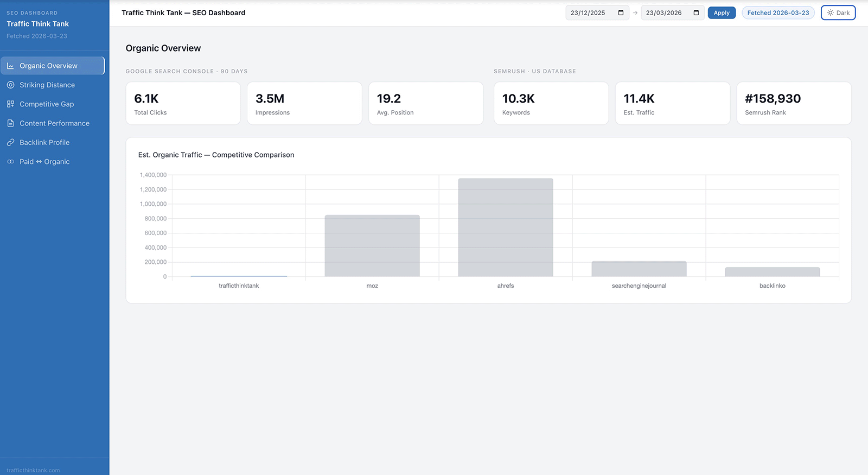Click the Traffic Think Tank sidebar title
Screen dimensions: 868x475
pyautogui.click(x=37, y=24)
